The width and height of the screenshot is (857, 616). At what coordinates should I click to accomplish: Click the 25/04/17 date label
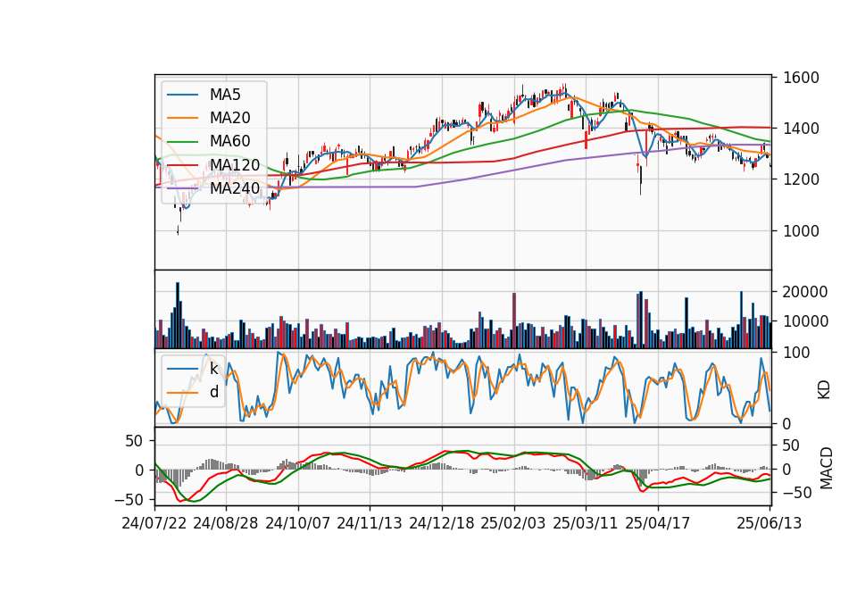pyautogui.click(x=658, y=523)
